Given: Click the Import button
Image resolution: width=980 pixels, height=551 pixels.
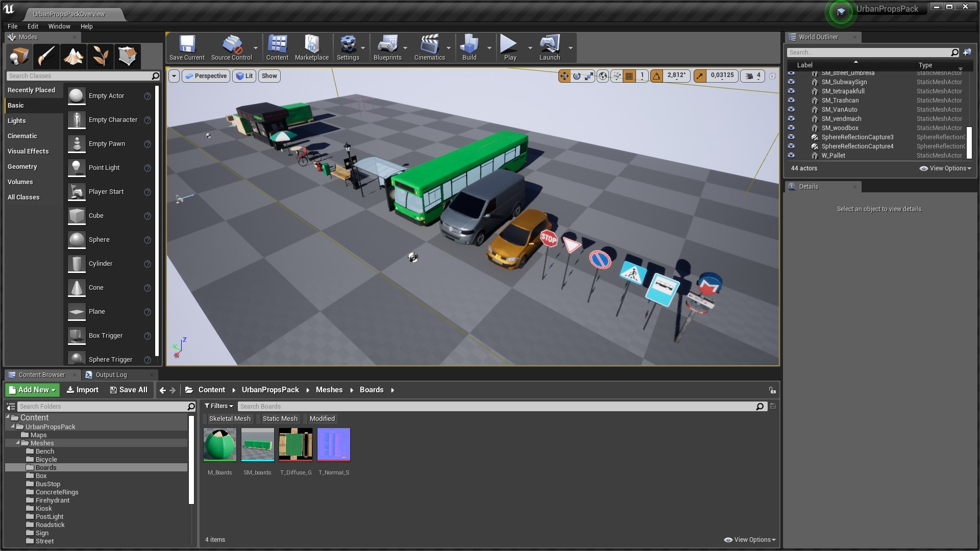Looking at the screenshot, I should pyautogui.click(x=82, y=390).
